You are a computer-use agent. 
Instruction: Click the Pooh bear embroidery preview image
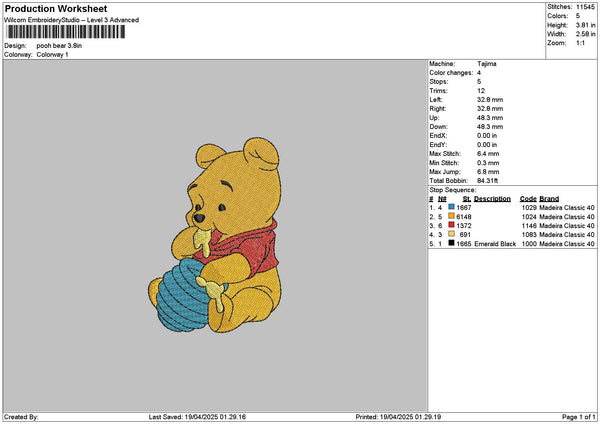click(x=214, y=235)
